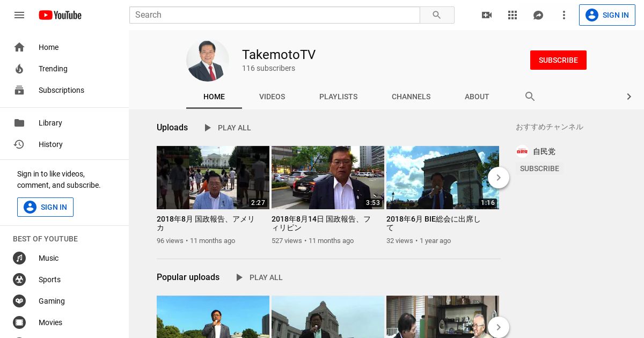Switch to the PLAYLISTS tab

click(338, 97)
